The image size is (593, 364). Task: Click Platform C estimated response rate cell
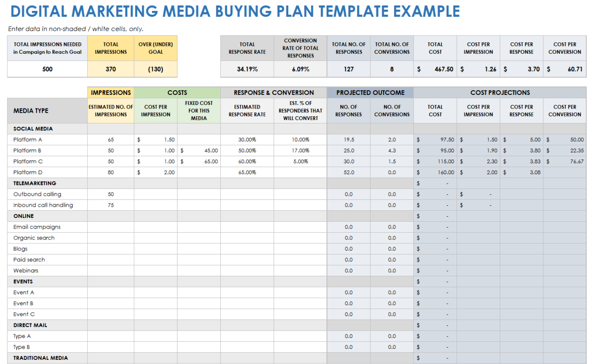(x=247, y=161)
